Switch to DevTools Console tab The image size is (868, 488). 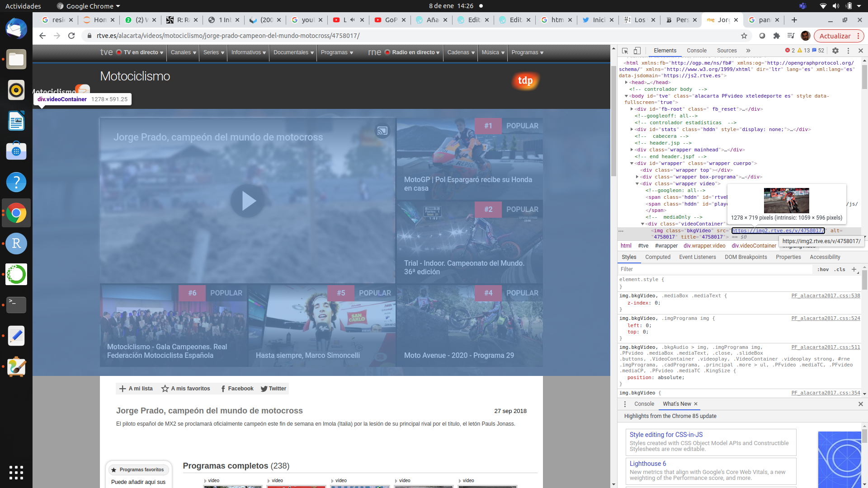[697, 51]
